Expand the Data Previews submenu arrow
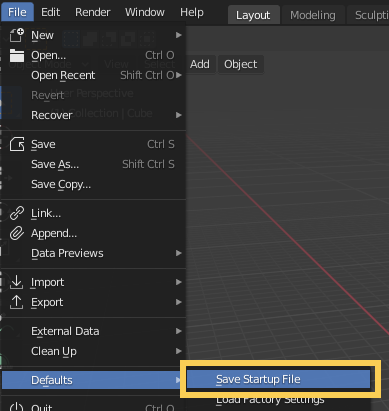Viewport: 389px width, 411px height. 179,253
